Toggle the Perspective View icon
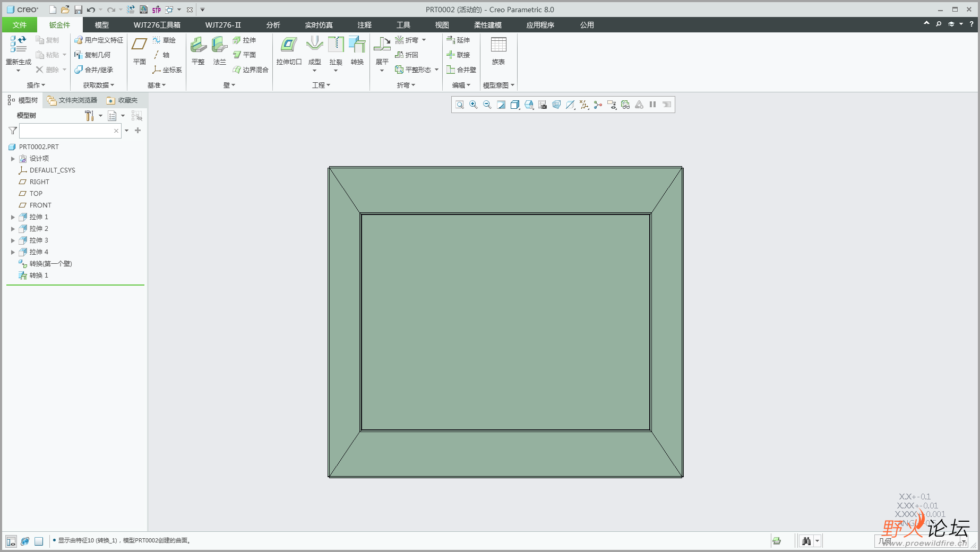Screen dimensions: 980x552 (556, 105)
